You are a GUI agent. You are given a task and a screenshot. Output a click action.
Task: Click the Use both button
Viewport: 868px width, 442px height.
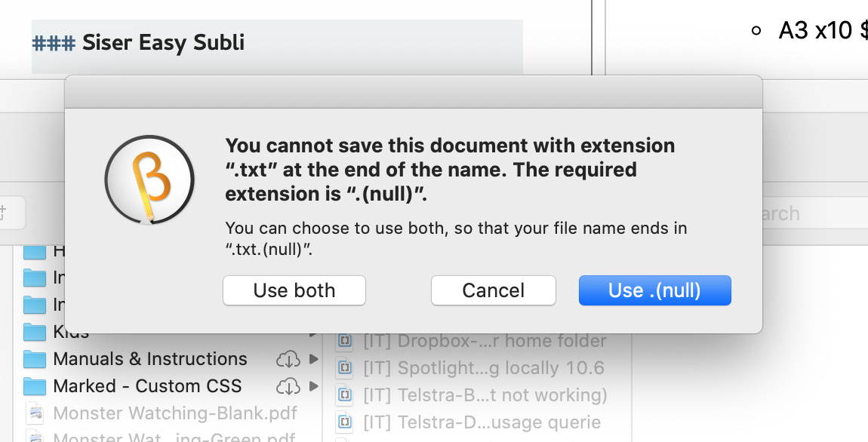[x=294, y=290]
